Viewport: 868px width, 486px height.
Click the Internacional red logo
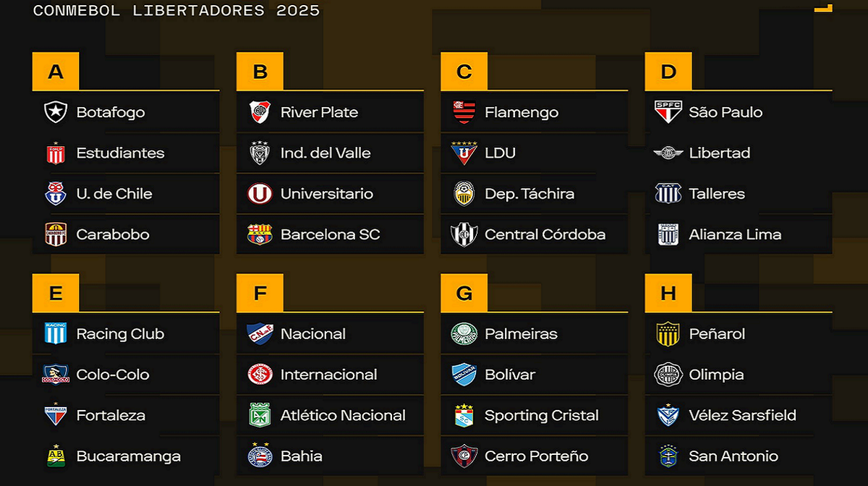260,375
